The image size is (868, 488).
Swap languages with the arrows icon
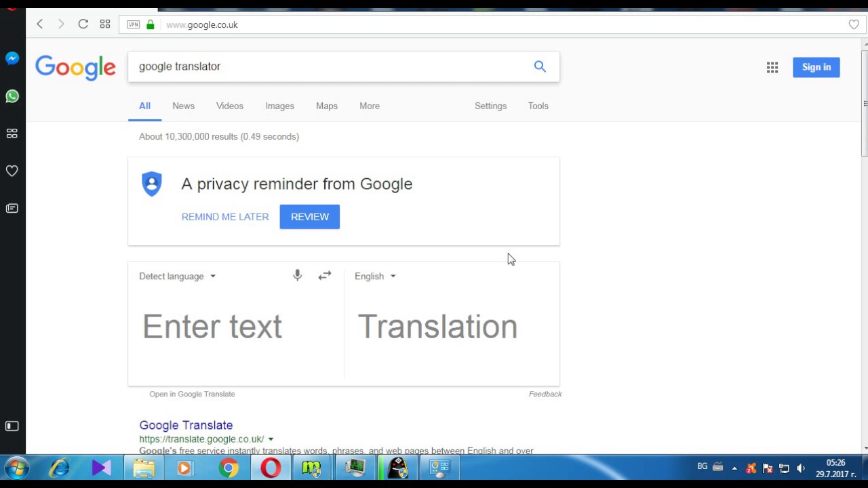(325, 275)
